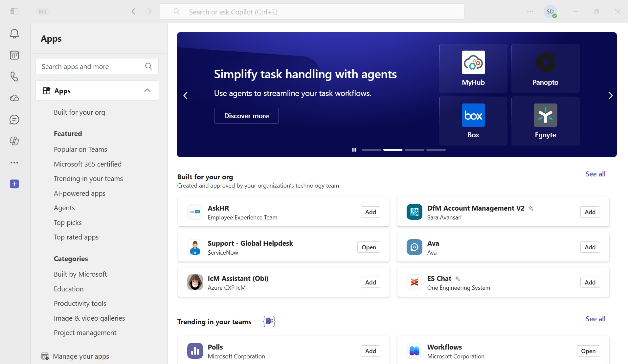The width and height of the screenshot is (628, 364).
Task: Add the Ava app
Action: (590, 247)
